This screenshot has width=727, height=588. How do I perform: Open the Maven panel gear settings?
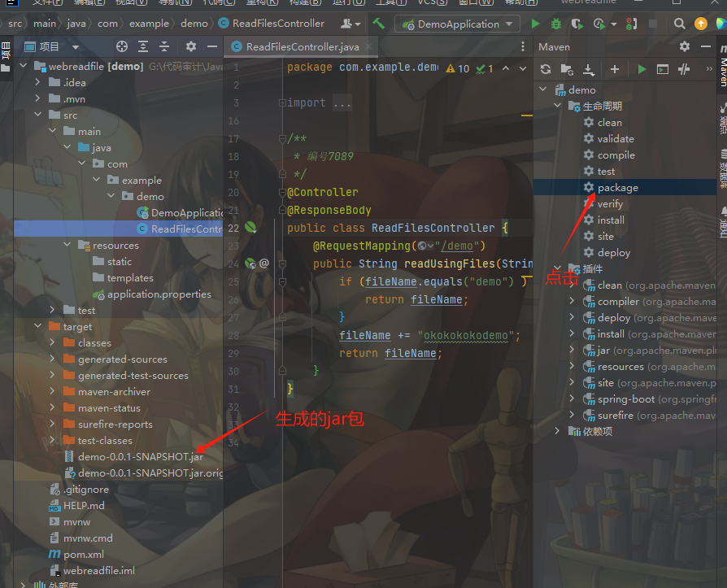685,46
